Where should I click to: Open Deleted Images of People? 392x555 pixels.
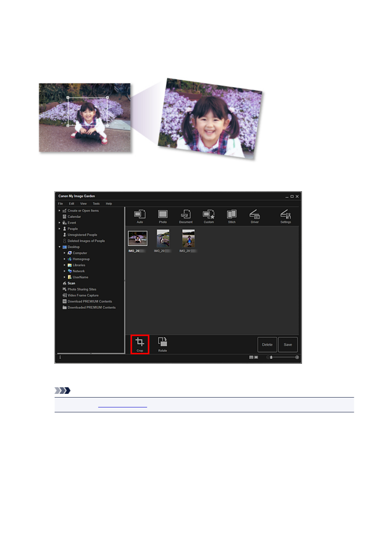pyautogui.click(x=83, y=241)
